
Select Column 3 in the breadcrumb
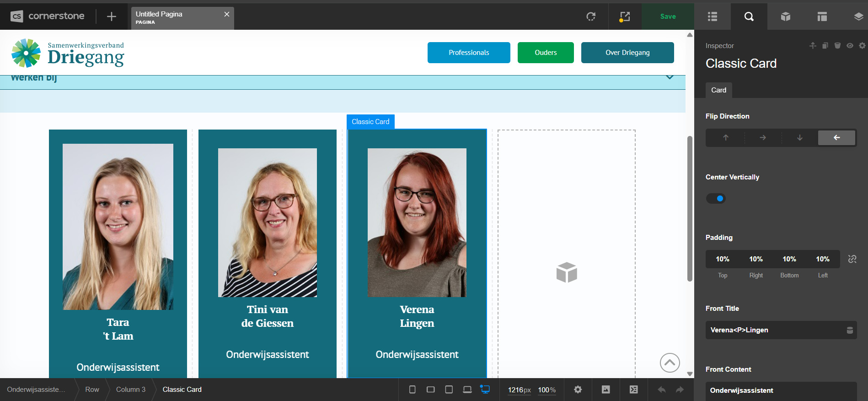click(131, 390)
